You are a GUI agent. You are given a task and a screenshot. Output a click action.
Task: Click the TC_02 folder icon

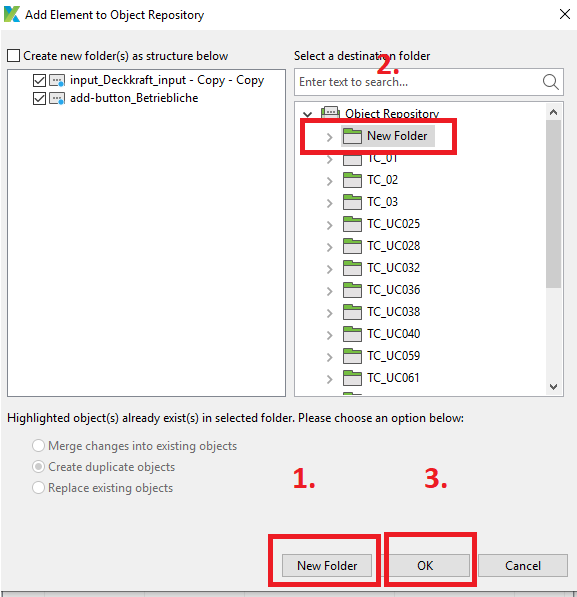tap(352, 180)
